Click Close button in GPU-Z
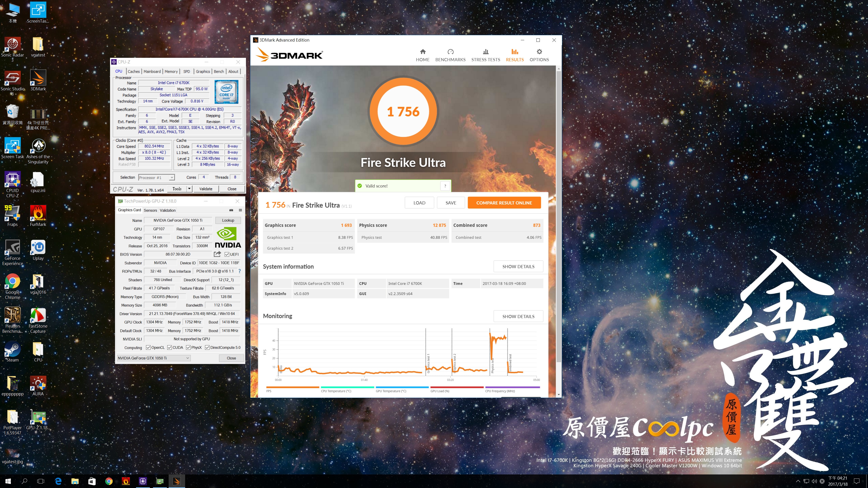The width and height of the screenshot is (868, 488). [231, 358]
